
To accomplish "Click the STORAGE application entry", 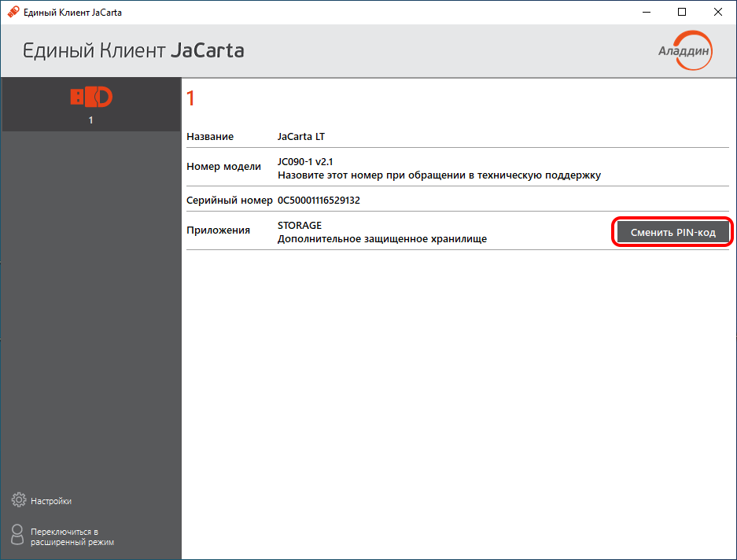I will (300, 226).
